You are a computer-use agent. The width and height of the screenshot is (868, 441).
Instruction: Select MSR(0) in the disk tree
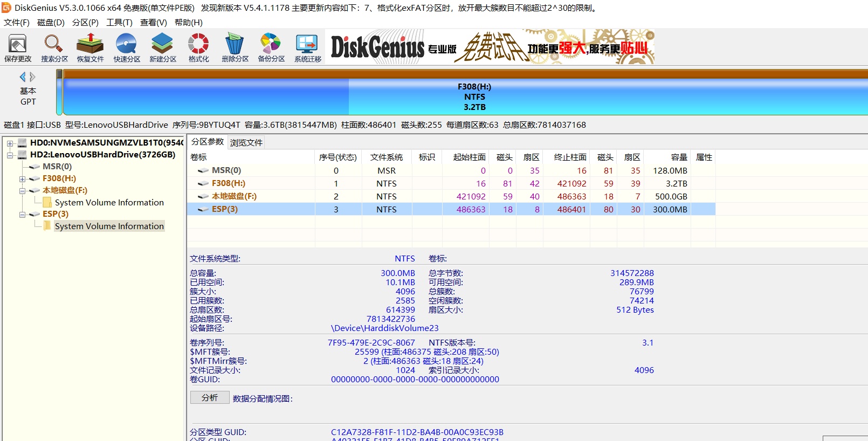point(57,167)
